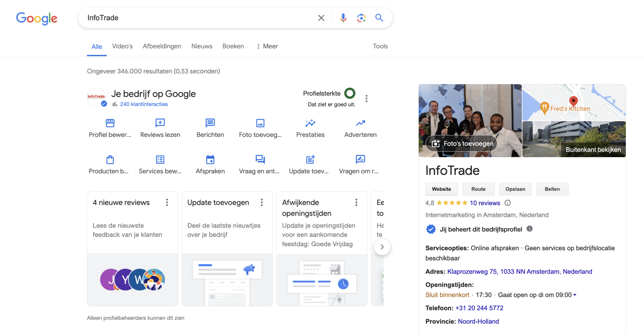Call InfoTrade using Bellen button

552,189
